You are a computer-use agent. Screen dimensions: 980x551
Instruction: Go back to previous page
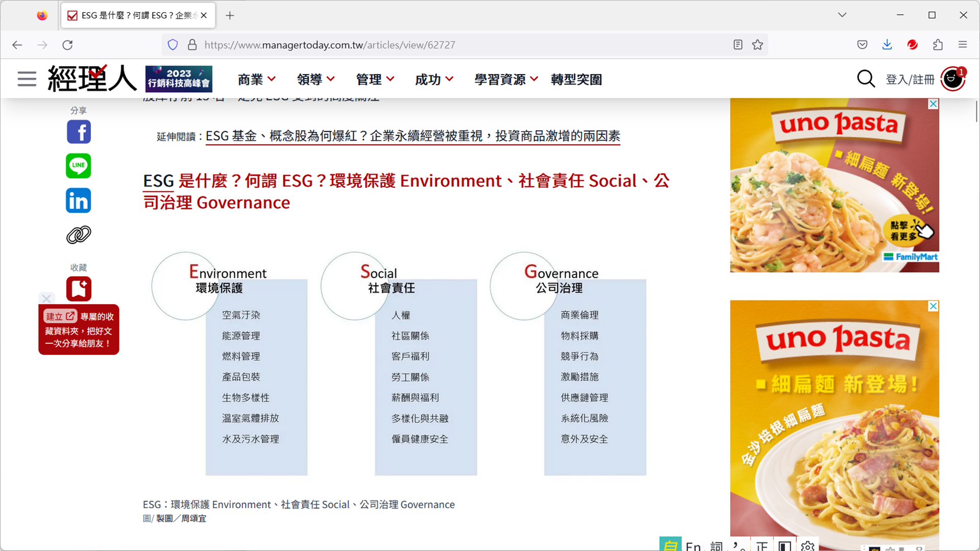(x=17, y=45)
